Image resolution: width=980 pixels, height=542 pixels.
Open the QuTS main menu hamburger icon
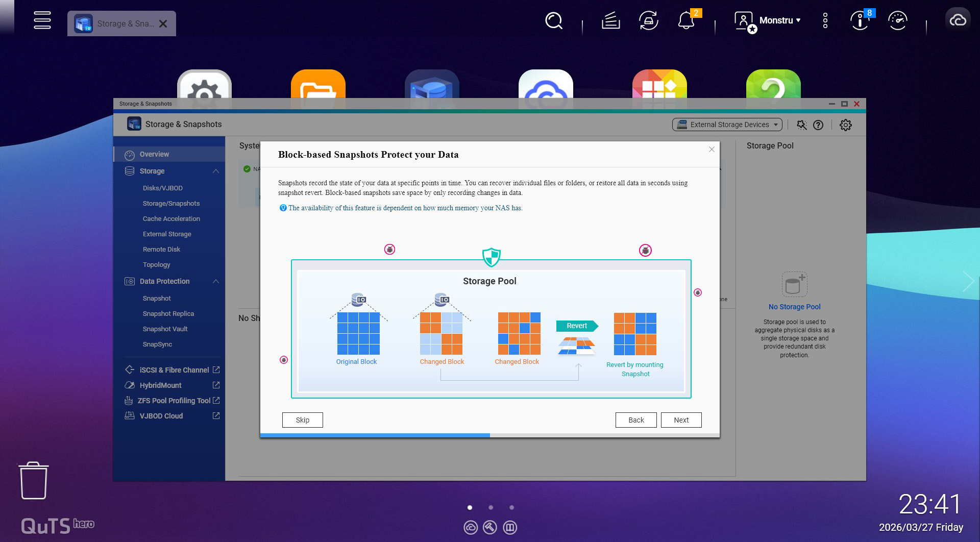(42, 20)
